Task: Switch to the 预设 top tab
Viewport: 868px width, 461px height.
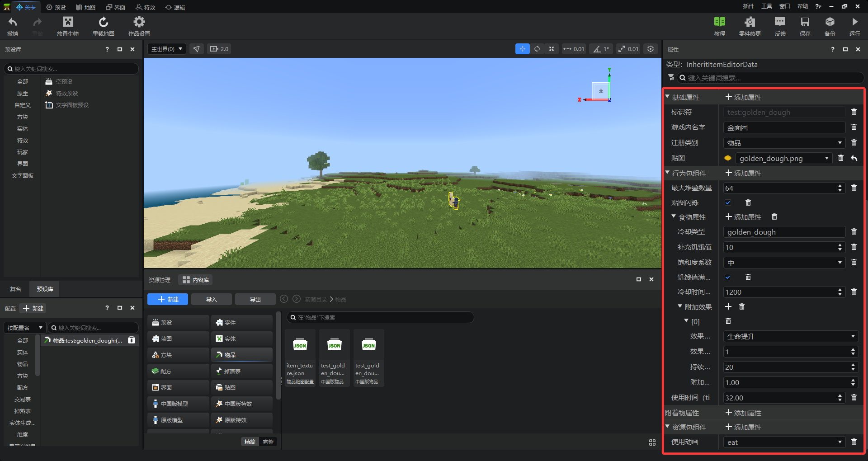Action: [x=56, y=7]
